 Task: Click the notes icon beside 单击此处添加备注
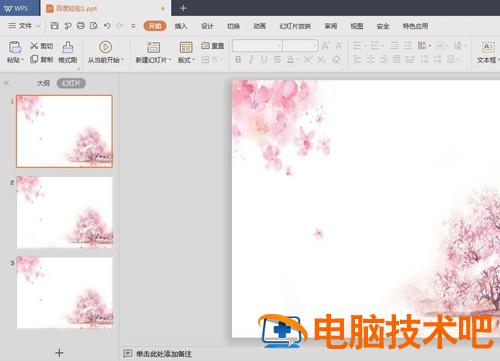click(127, 353)
